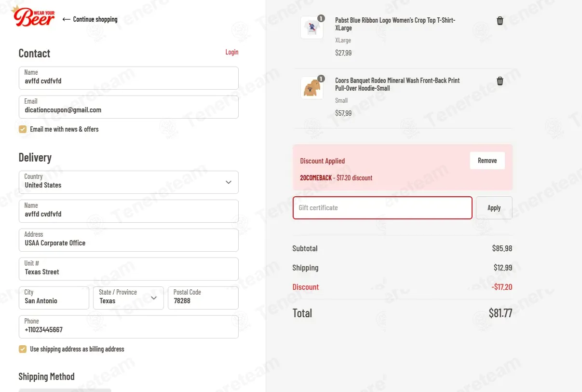Viewport: 582px width, 392px height.
Task: Focus the Gift certificate input field
Action: (x=382, y=208)
